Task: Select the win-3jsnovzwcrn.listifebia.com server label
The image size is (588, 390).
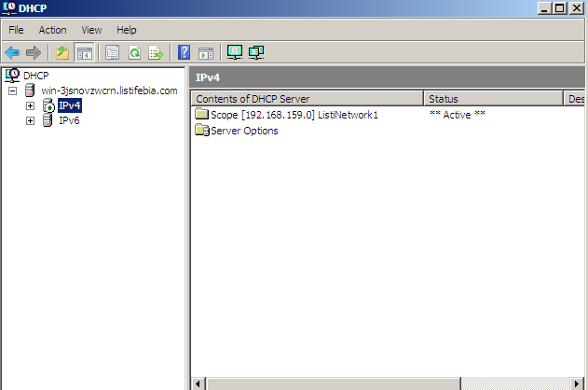Action: [x=109, y=91]
